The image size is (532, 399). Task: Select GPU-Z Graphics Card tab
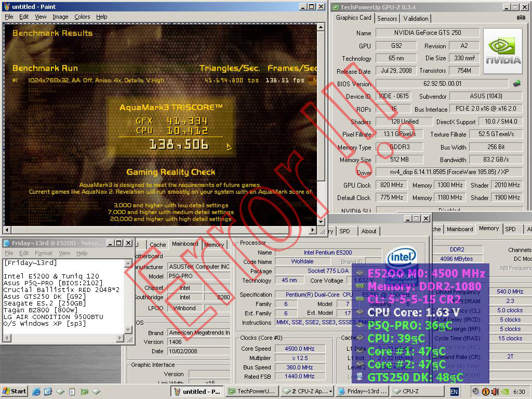pos(353,18)
